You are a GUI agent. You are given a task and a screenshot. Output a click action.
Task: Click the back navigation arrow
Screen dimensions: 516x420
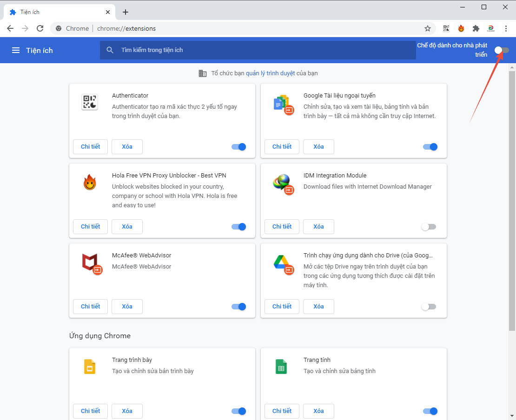(x=10, y=28)
